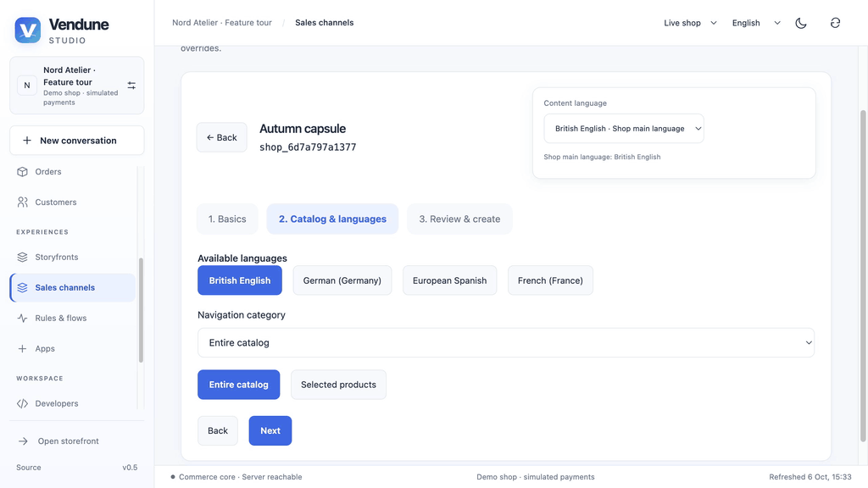This screenshot has width=868, height=488.
Task: Click the refresh data icon
Action: (x=835, y=23)
